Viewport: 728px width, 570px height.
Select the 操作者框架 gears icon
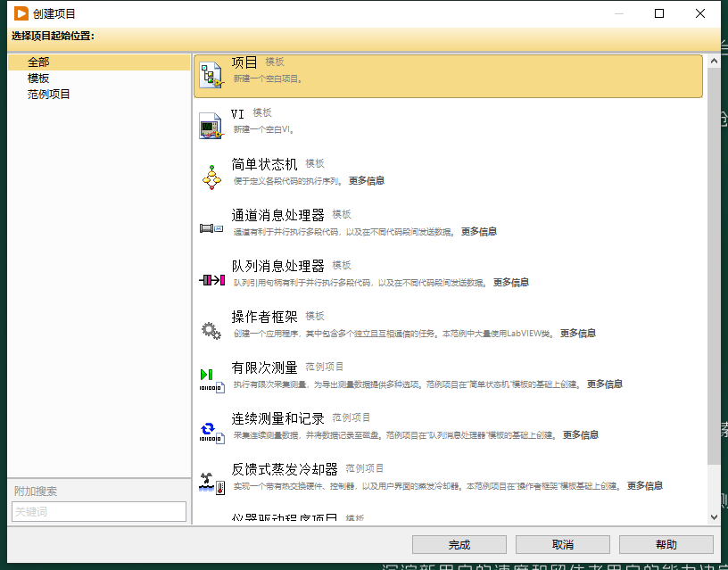click(x=211, y=330)
